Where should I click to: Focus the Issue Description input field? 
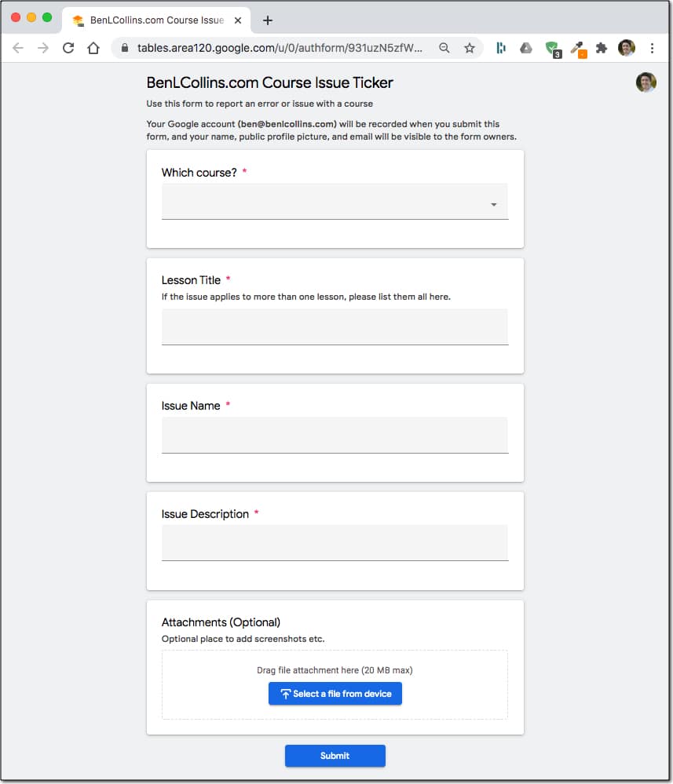[335, 543]
